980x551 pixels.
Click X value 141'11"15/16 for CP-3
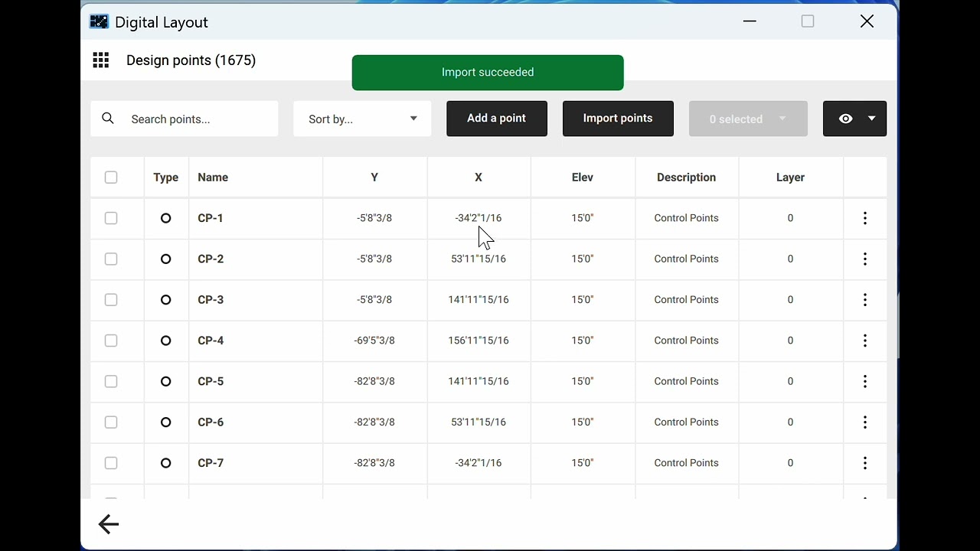click(x=479, y=300)
